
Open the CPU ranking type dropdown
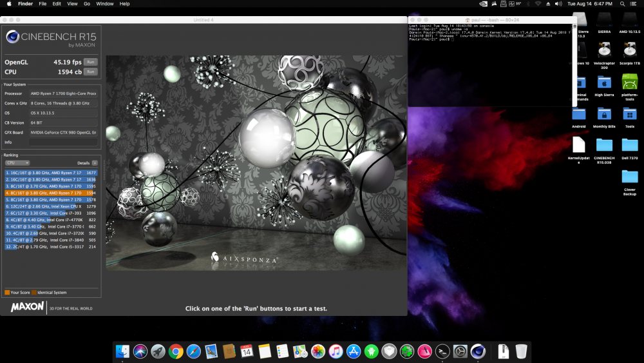[x=17, y=162]
